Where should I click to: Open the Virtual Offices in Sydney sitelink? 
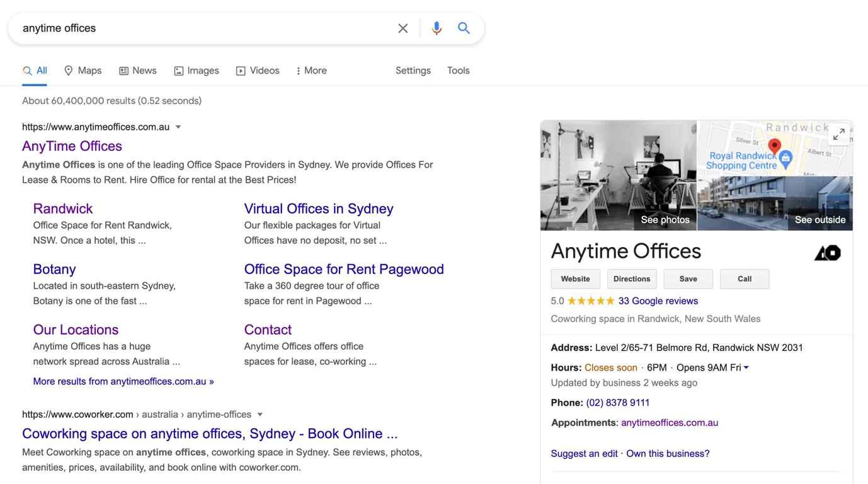(319, 209)
